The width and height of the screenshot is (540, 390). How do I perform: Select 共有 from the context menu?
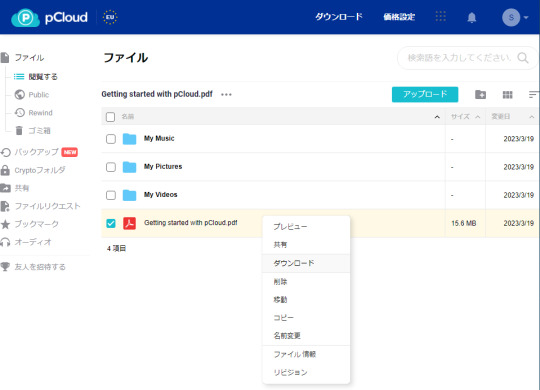click(306, 245)
